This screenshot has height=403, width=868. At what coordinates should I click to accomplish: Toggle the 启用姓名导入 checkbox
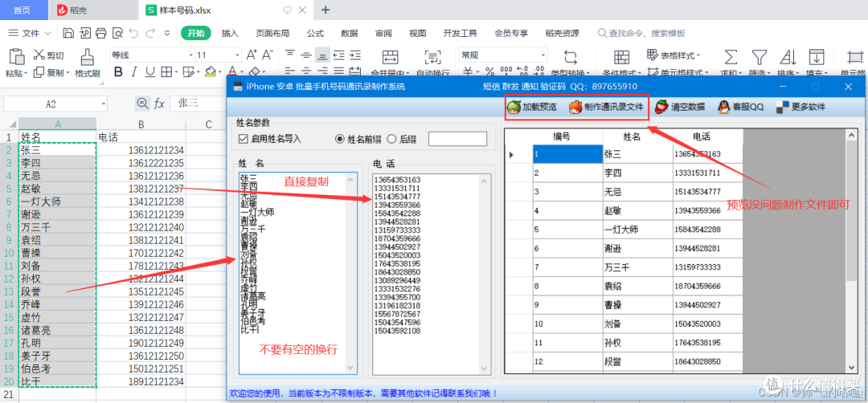[x=243, y=139]
